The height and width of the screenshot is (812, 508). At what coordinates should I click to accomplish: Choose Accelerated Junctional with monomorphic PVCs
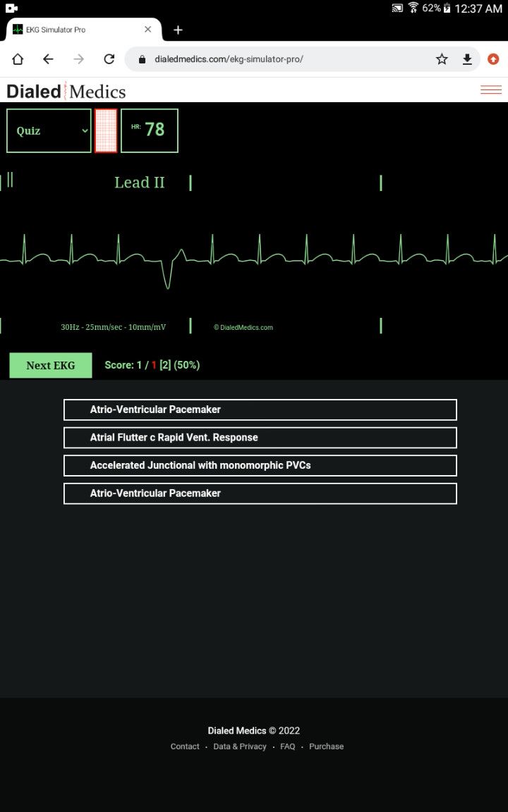click(260, 465)
